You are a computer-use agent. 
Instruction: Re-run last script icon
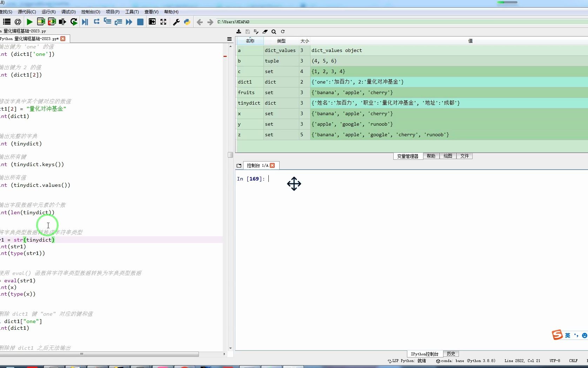click(74, 22)
